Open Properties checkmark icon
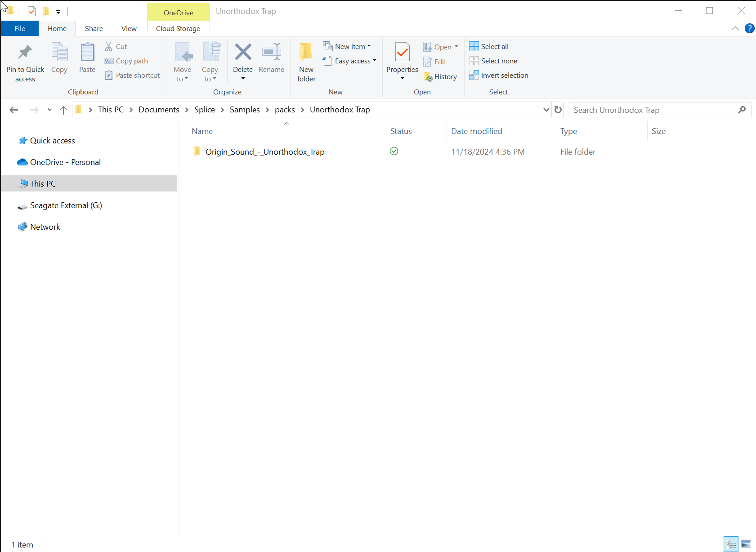The height and width of the screenshot is (552, 756). point(403,52)
